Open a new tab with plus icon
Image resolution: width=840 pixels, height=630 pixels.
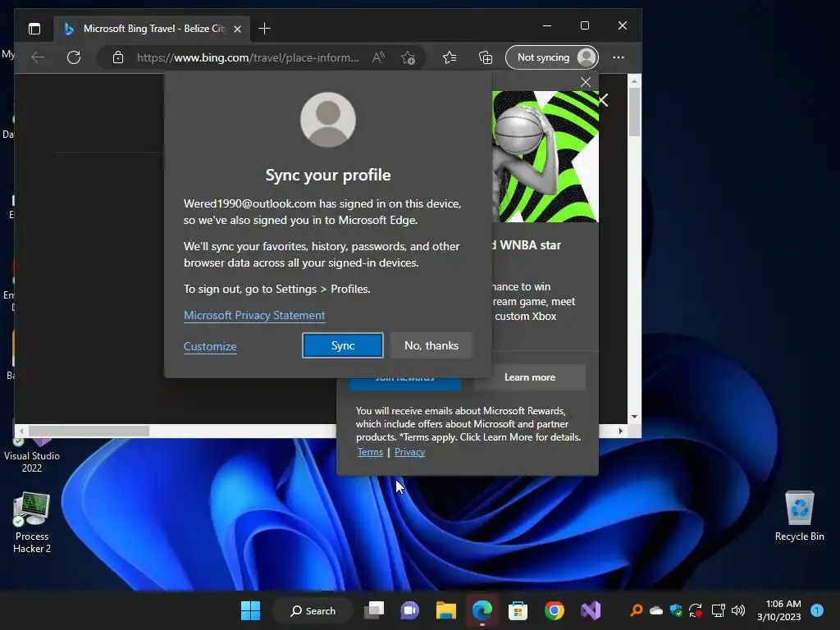point(264,29)
